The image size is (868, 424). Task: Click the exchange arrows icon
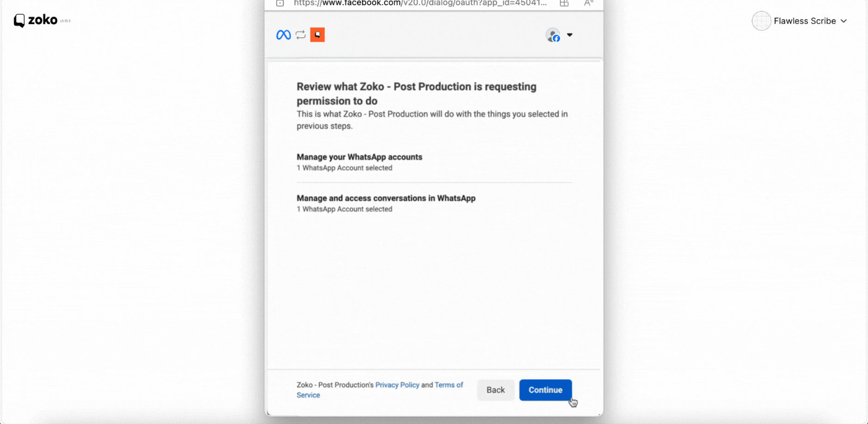coord(300,35)
